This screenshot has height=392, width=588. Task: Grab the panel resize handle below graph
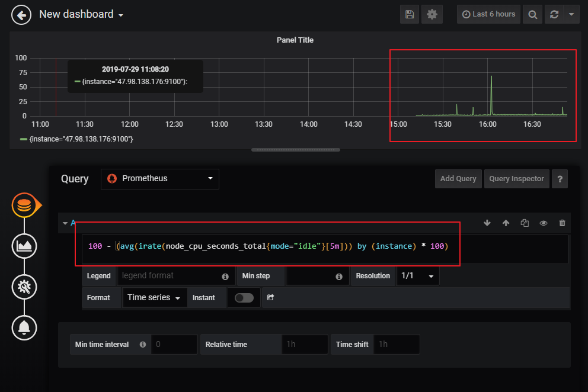point(296,150)
